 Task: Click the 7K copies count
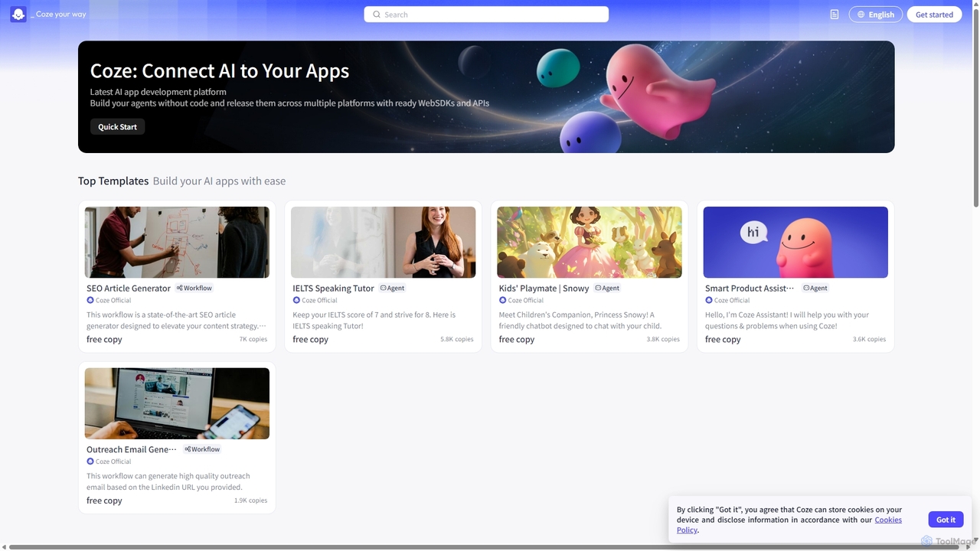(x=253, y=339)
